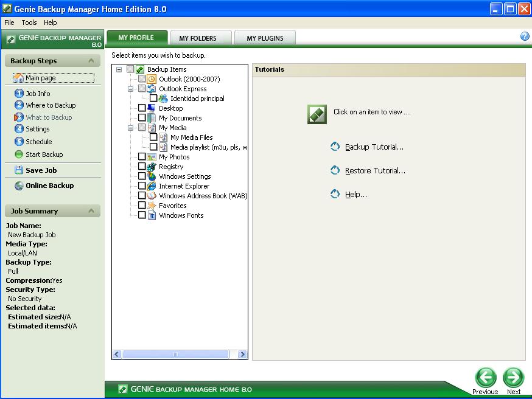Click the Main page house icon
This screenshot has width=532, height=399.
(19, 78)
